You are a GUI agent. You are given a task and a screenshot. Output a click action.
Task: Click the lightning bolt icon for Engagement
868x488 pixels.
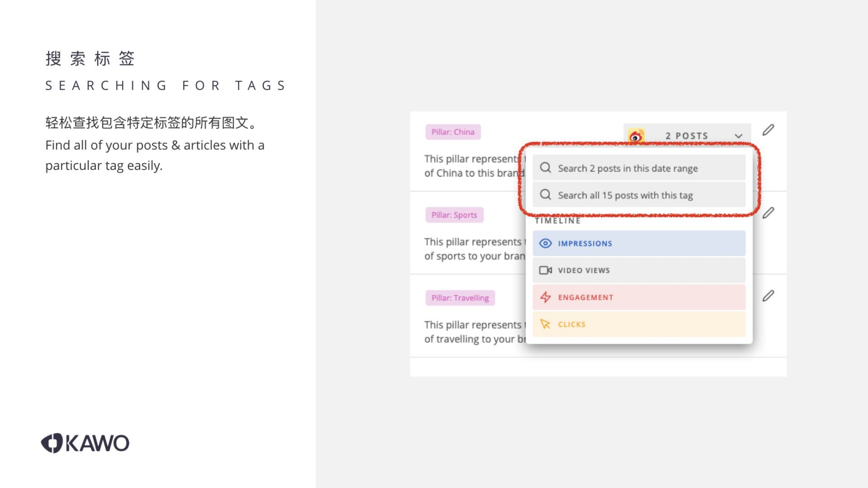pyautogui.click(x=545, y=297)
